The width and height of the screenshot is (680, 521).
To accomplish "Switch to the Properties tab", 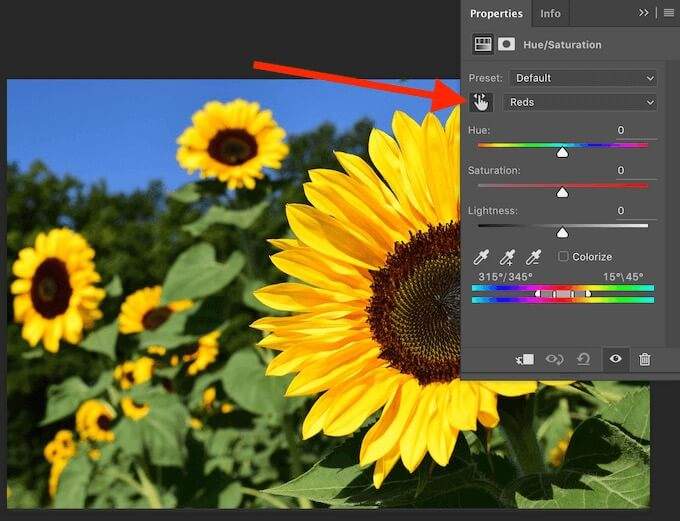I will (496, 13).
